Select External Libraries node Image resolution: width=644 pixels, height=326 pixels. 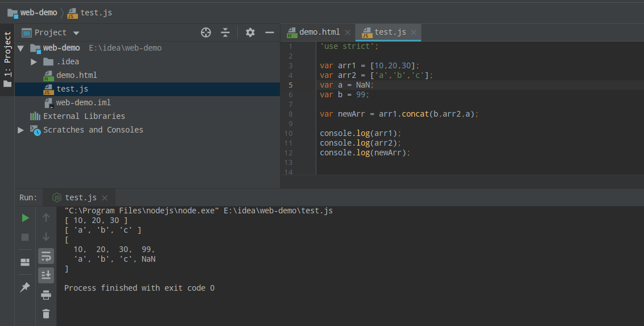pos(84,116)
